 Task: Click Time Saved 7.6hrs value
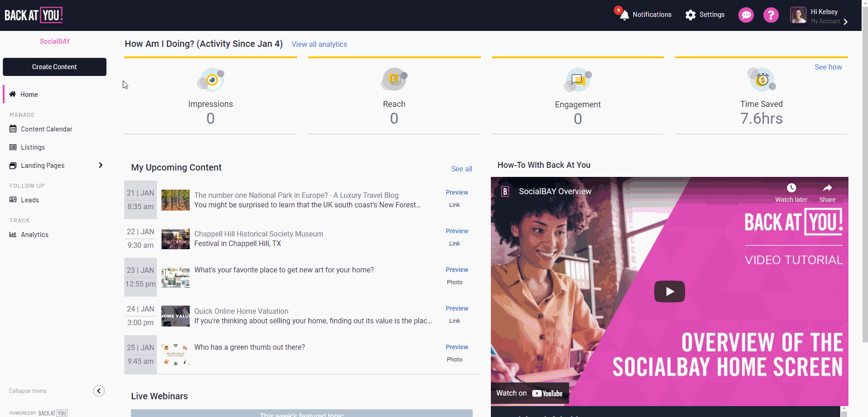pos(761,119)
